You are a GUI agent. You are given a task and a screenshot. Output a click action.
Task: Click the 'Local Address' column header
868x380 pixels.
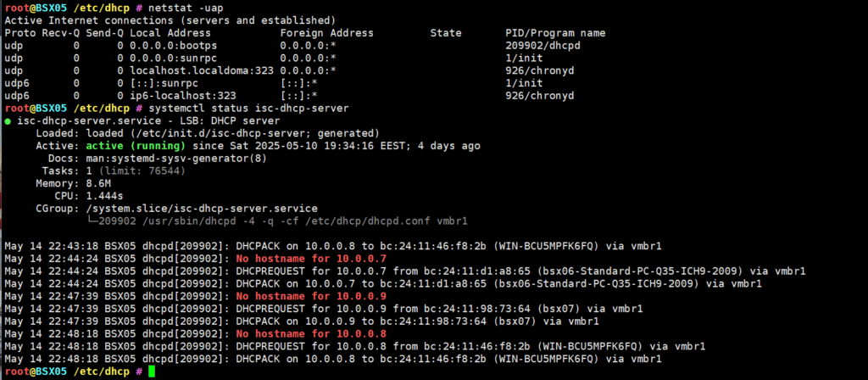170,33
